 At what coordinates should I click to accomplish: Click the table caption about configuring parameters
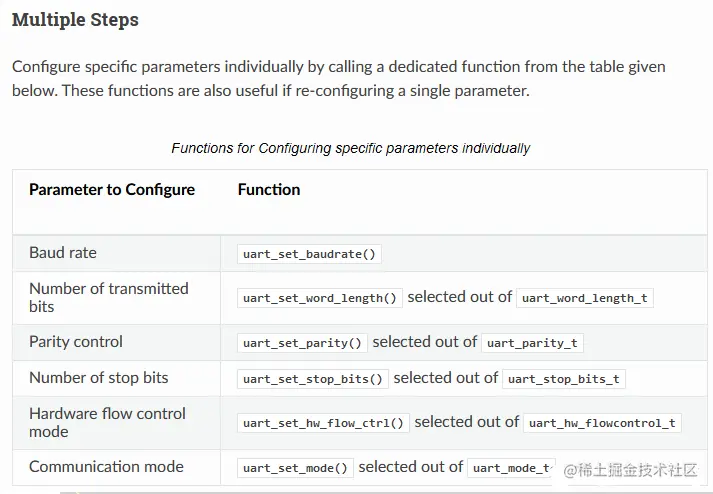[350, 148]
